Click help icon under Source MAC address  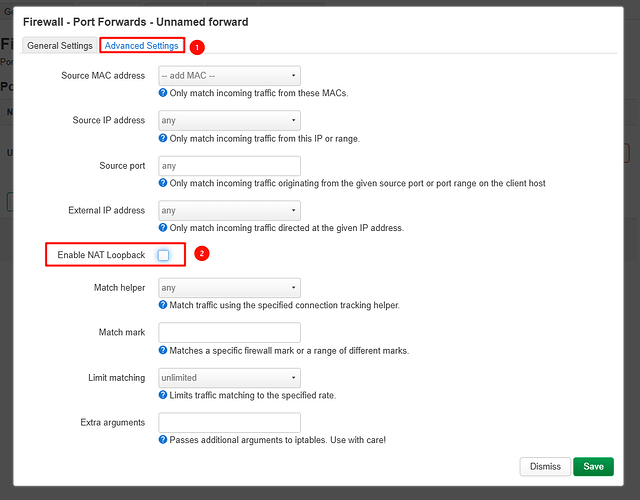click(x=163, y=93)
